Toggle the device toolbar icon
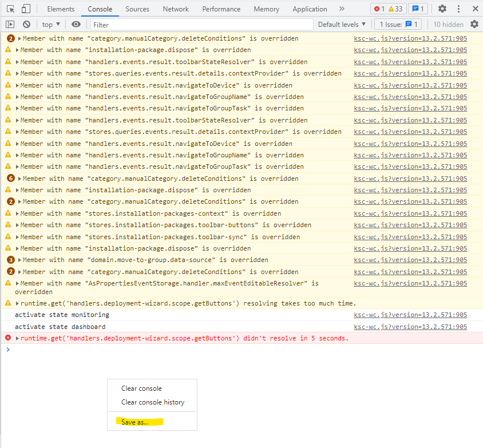 [x=26, y=9]
